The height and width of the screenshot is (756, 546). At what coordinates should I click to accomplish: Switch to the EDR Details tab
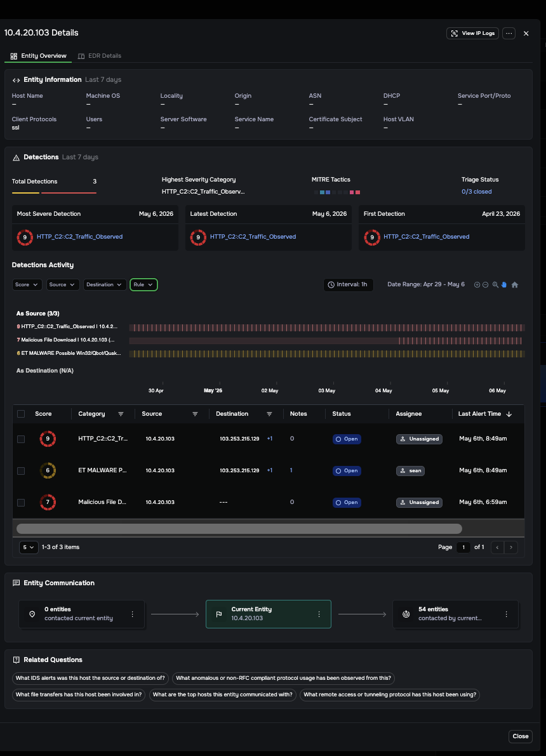click(100, 56)
